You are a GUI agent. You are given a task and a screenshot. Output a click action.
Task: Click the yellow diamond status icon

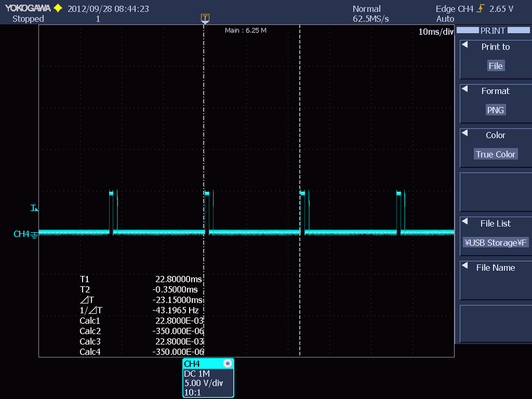pyautogui.click(x=58, y=7)
